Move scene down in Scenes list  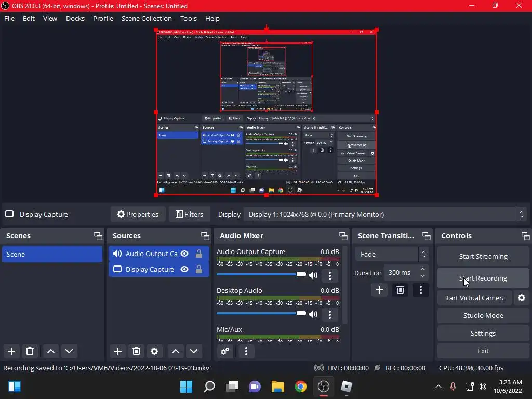69,351
